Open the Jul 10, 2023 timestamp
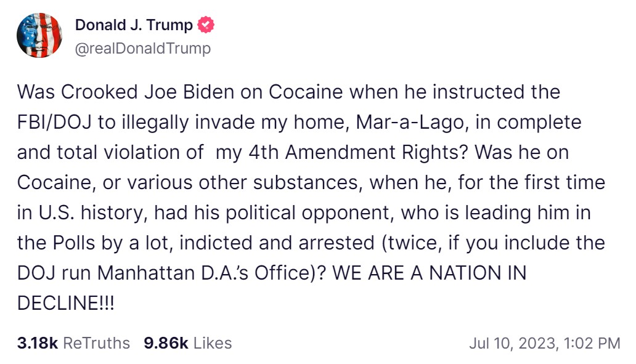636x364 pixels. point(544,344)
